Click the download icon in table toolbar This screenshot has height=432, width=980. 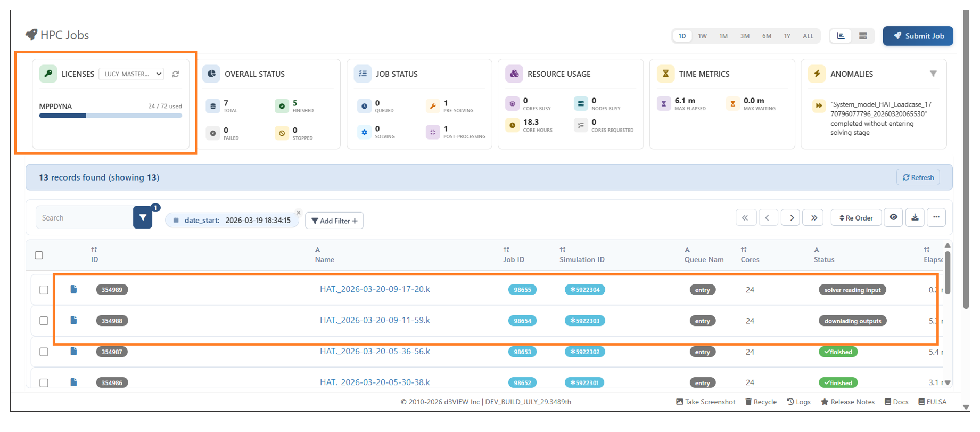click(x=915, y=217)
